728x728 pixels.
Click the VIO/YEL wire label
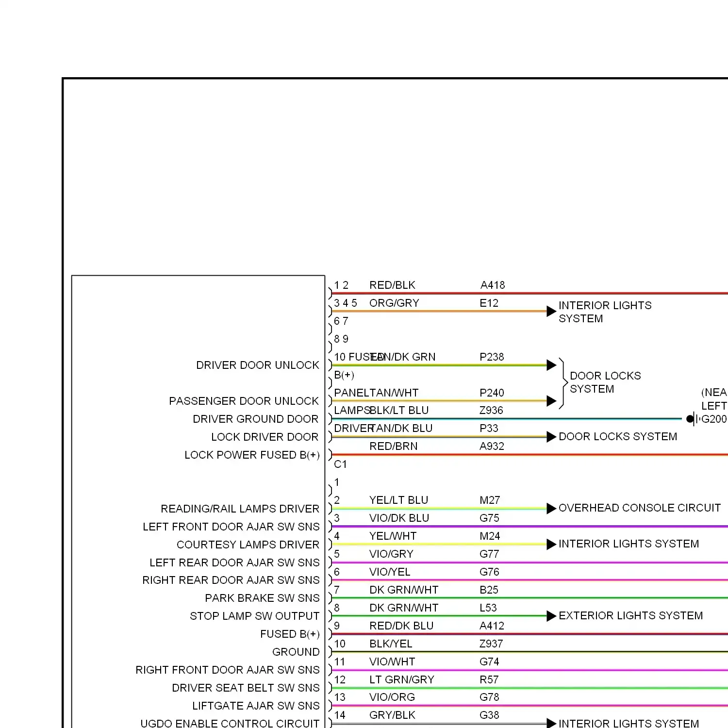(390, 572)
